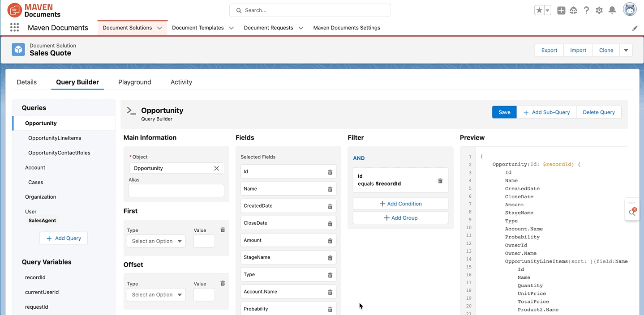This screenshot has height=315, width=644.
Task: Remove the StageName field
Action: coord(330,258)
